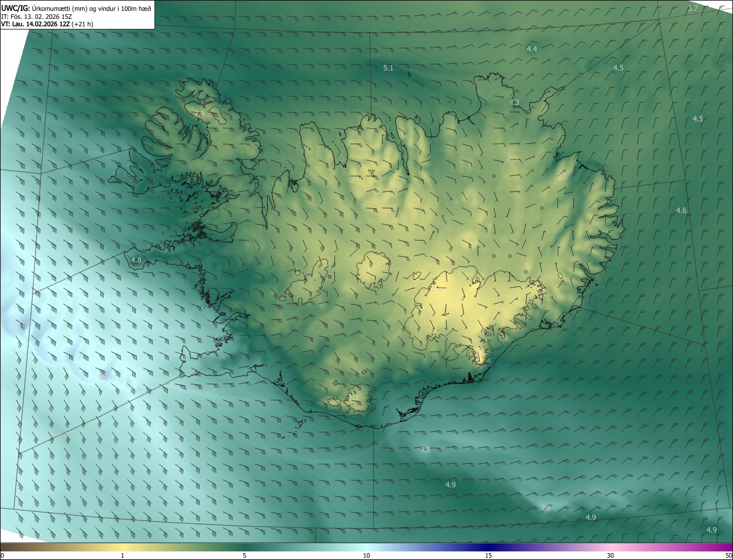Click the color scale tick label 50
Image resolution: width=733 pixels, height=560 pixels.
coord(728,555)
